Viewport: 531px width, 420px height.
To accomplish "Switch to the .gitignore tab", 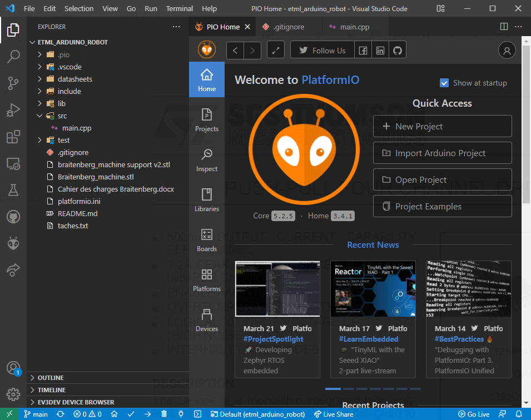I will 289,27.
